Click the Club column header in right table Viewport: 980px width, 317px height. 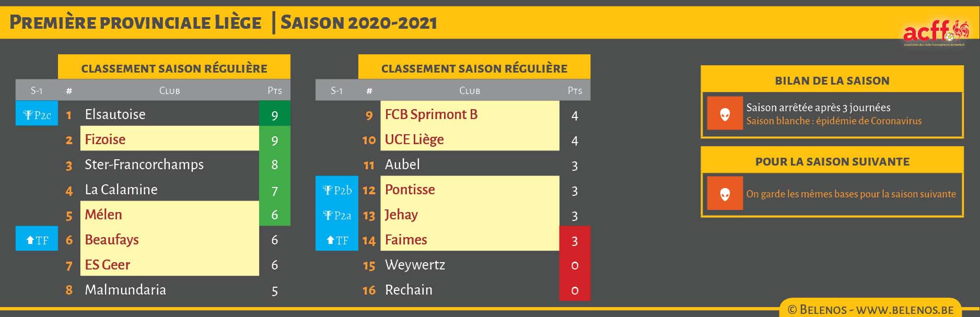(469, 90)
